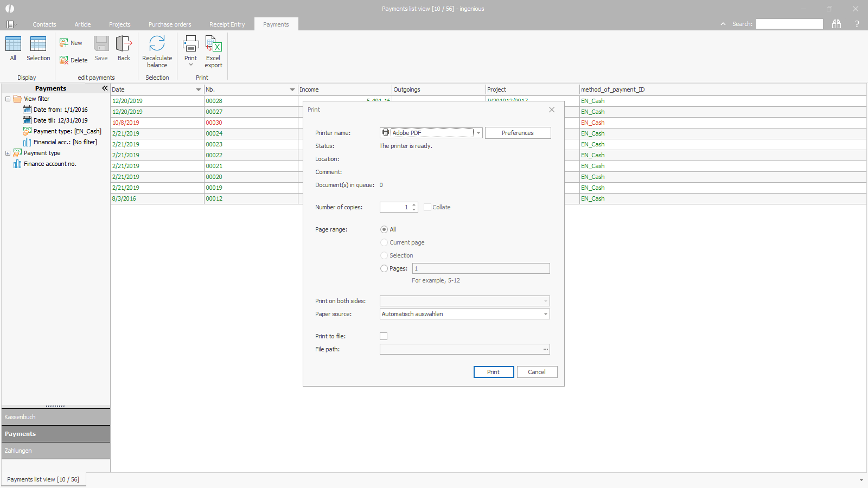
Task: Show All payments display icon
Action: (x=13, y=44)
